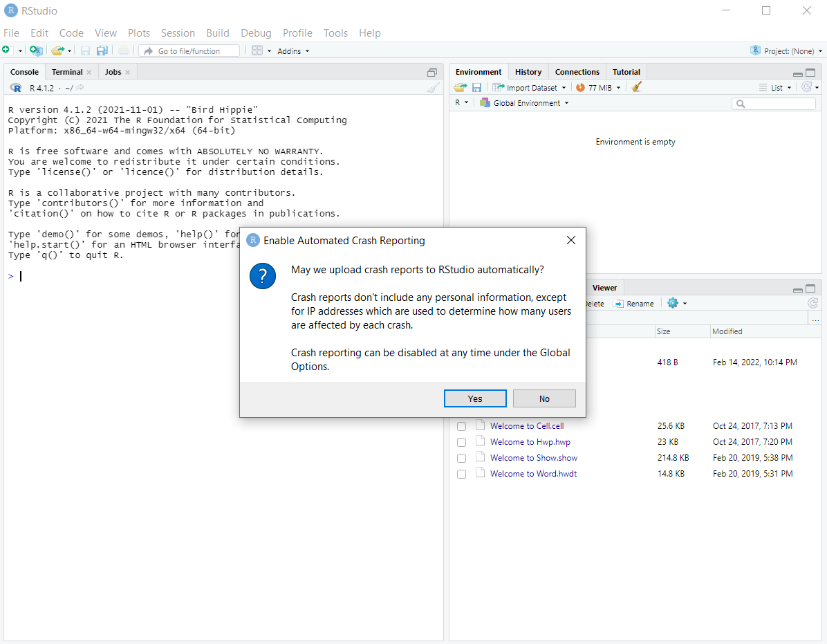Switch to the Viewer tab

coord(604,288)
